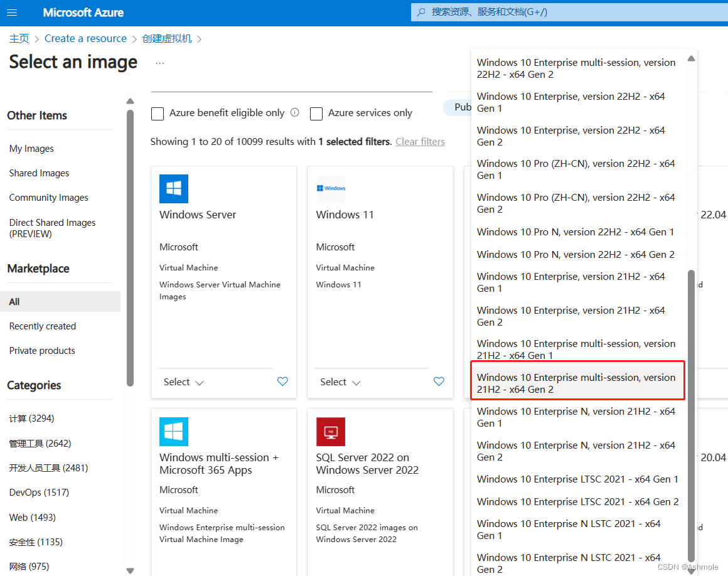Image resolution: width=728 pixels, height=576 pixels.
Task: Select Windows 10 Enterprise N 21H2 Gen 1
Action: click(577, 417)
